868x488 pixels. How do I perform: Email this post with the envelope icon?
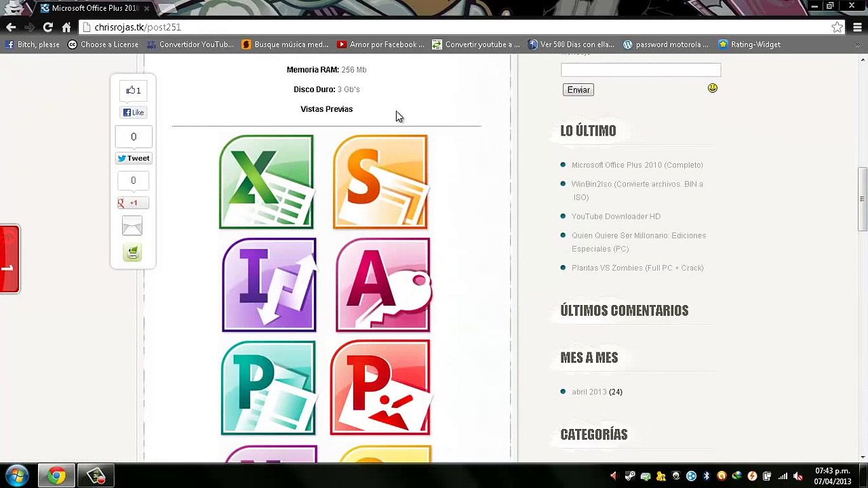point(132,226)
